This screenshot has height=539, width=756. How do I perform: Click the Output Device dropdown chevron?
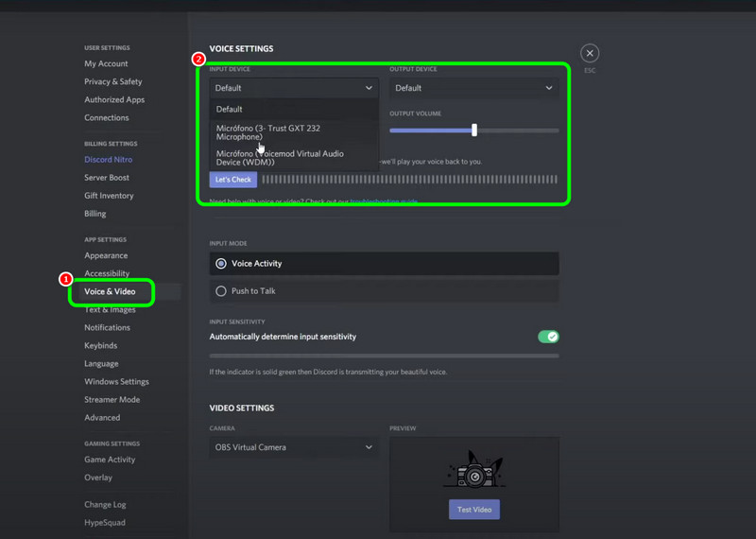click(549, 88)
